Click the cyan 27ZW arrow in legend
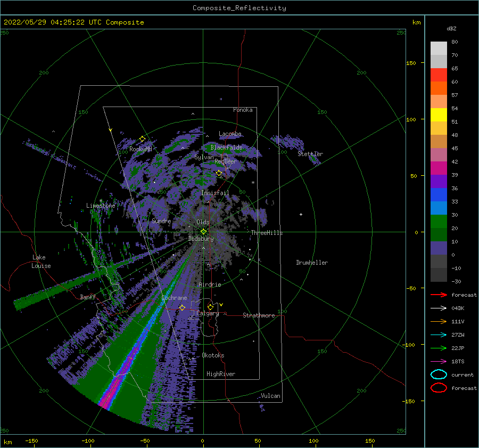This screenshot has height=448, width=479. pos(439,335)
